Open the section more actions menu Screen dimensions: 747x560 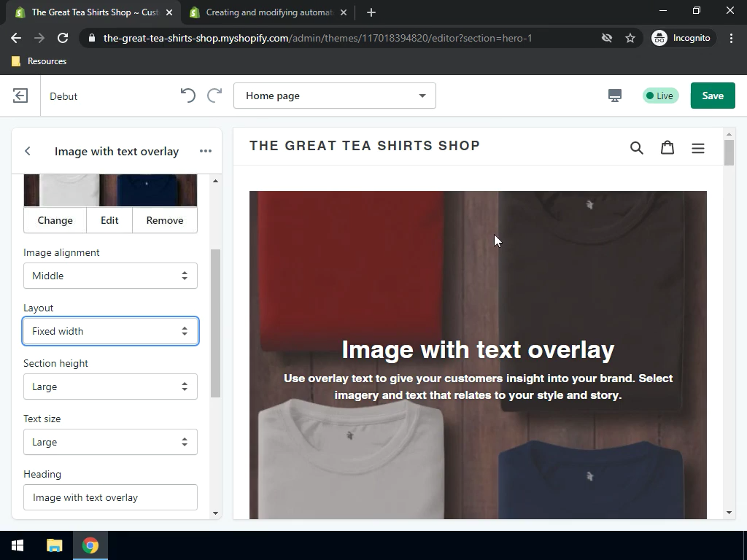pos(206,151)
